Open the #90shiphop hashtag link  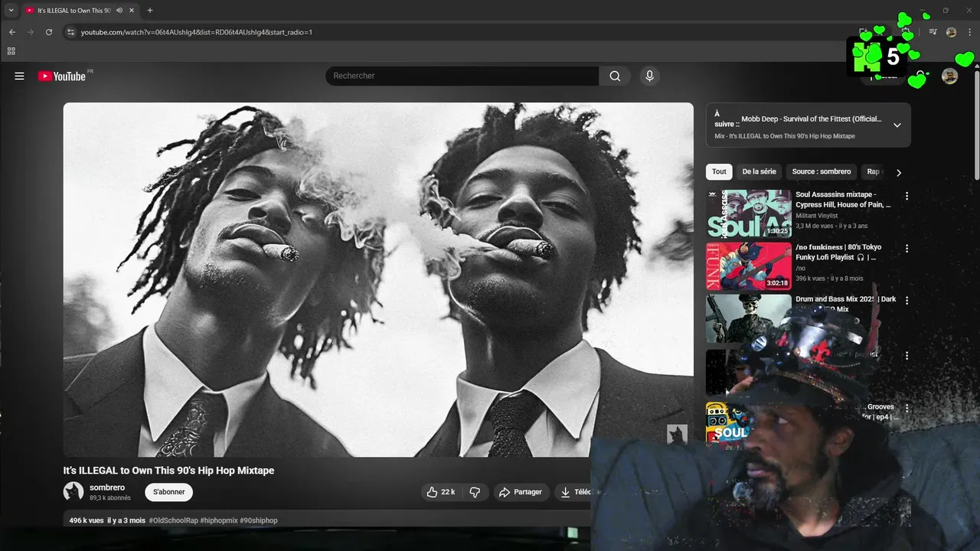[259, 520]
